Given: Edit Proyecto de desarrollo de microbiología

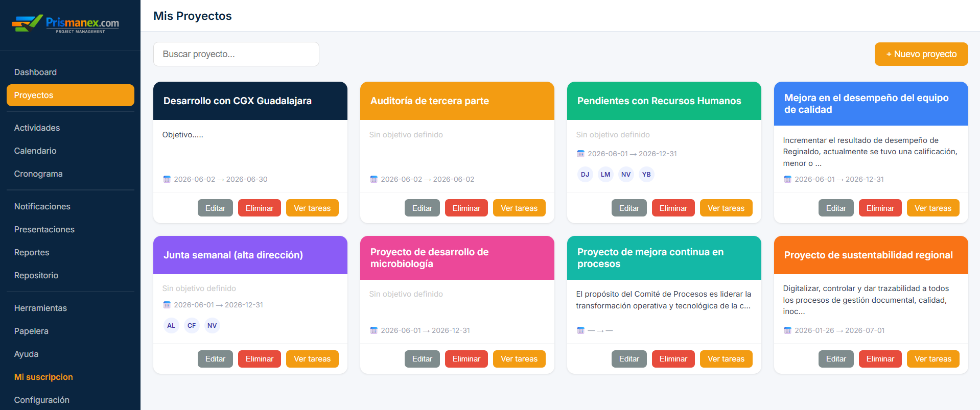Looking at the screenshot, I should (422, 359).
